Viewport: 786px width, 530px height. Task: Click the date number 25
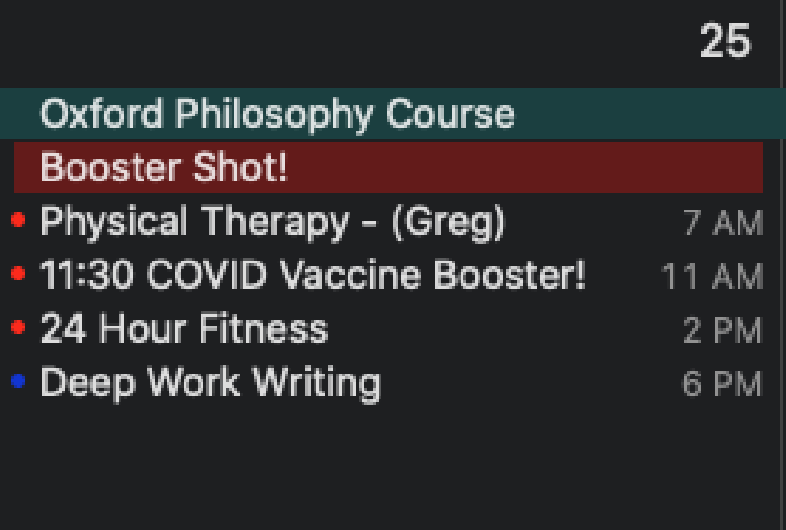click(x=725, y=42)
